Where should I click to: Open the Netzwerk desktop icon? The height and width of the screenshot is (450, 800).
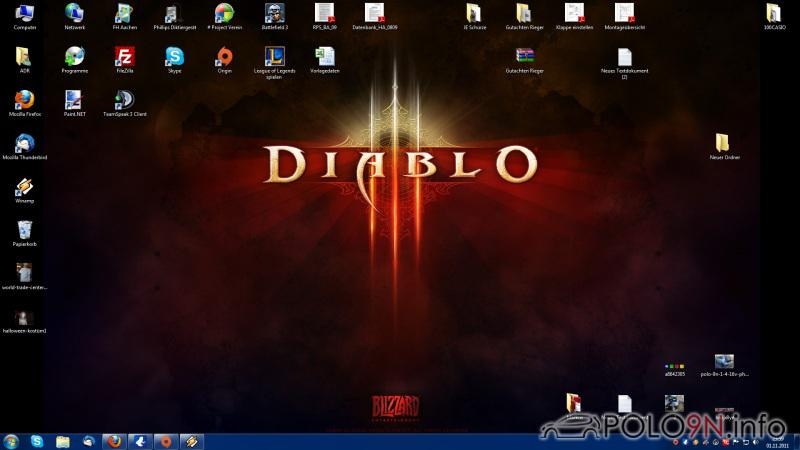click(74, 16)
